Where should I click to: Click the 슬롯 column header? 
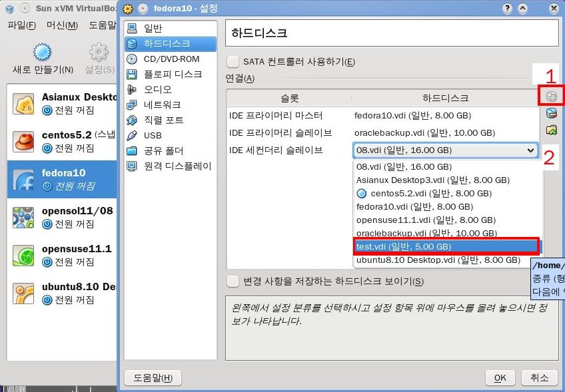point(289,98)
